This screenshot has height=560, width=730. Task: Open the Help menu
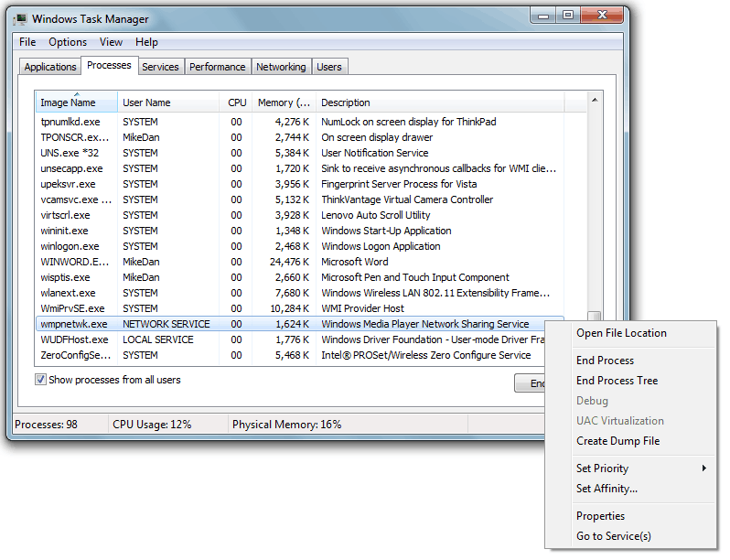tap(146, 42)
